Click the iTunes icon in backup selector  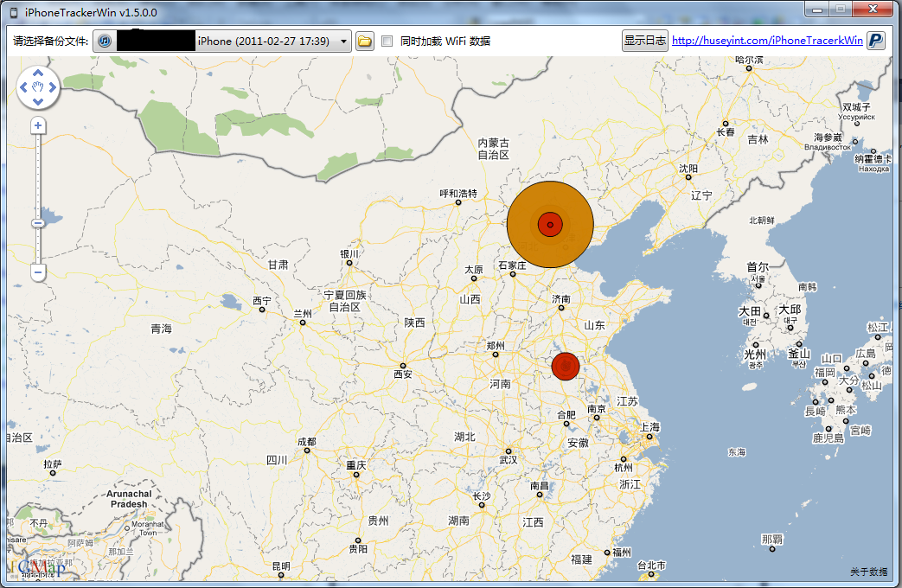[105, 41]
